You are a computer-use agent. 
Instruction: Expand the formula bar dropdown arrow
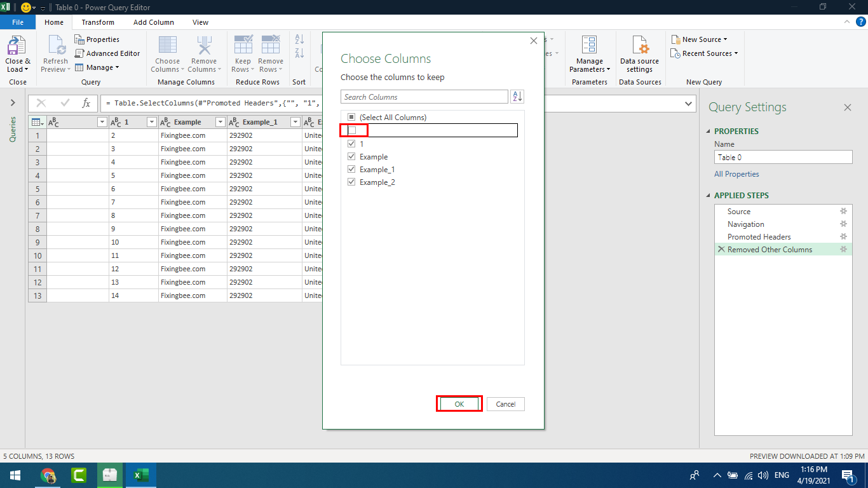click(689, 104)
